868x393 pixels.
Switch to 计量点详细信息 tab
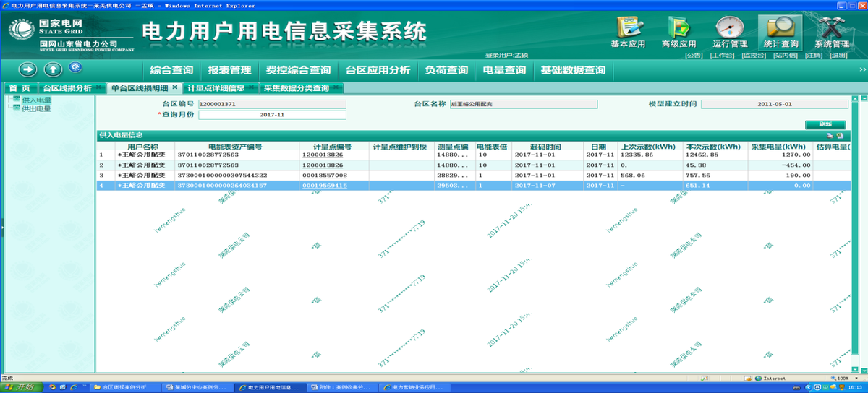point(216,88)
